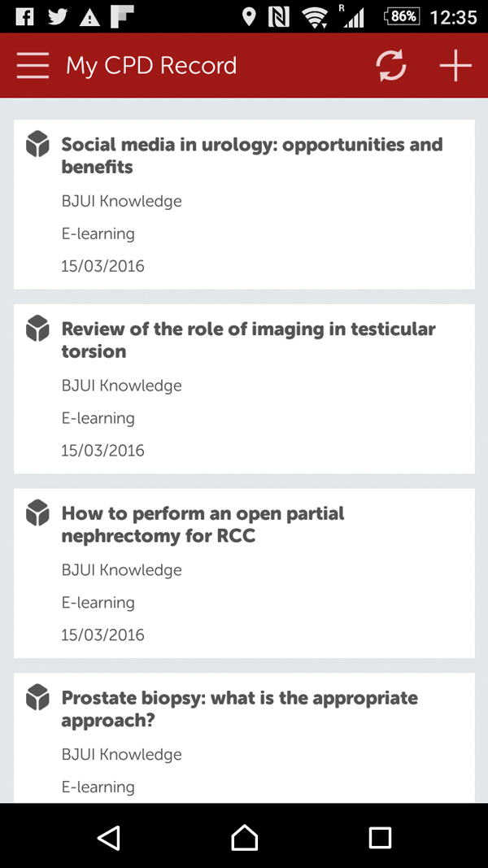
Task: Tap cube icon beside Prostate biopsy entry
Action: [x=37, y=697]
